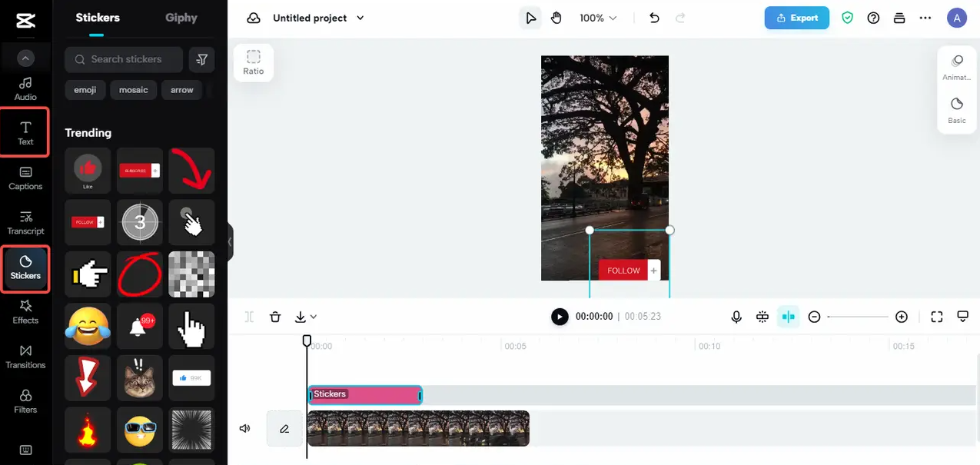Screen dimensions: 980x465
Task: Add the pixel pointing hand sticker
Action: point(88,274)
